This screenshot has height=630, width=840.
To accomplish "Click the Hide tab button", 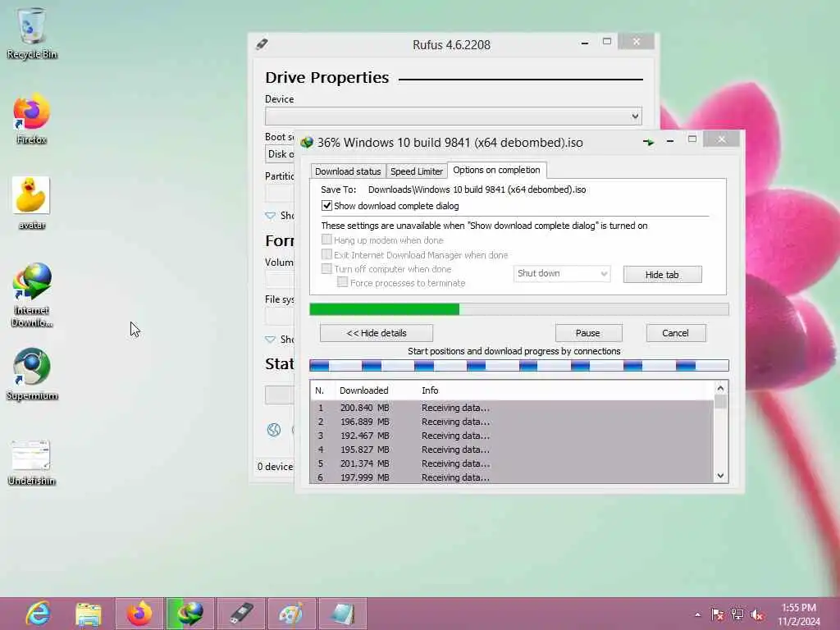I will pos(662,274).
